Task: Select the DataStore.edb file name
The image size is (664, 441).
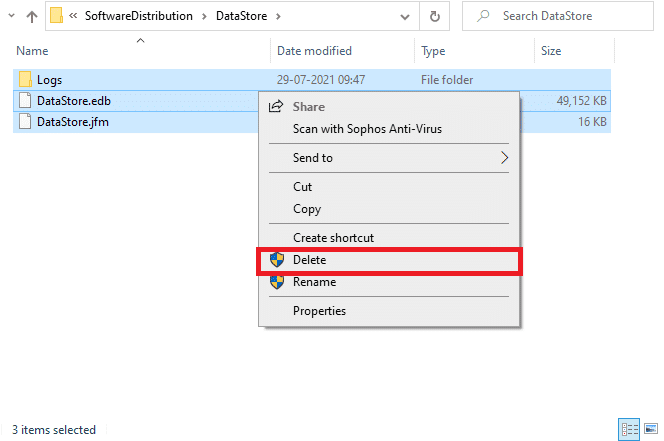Action: pyautogui.click(x=74, y=101)
